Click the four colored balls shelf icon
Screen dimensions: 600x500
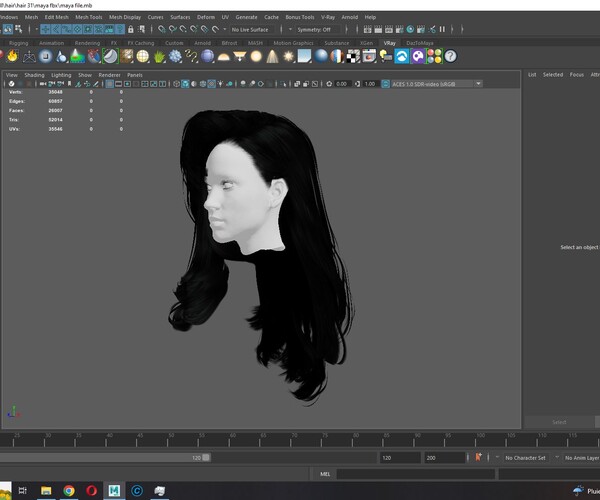point(434,56)
